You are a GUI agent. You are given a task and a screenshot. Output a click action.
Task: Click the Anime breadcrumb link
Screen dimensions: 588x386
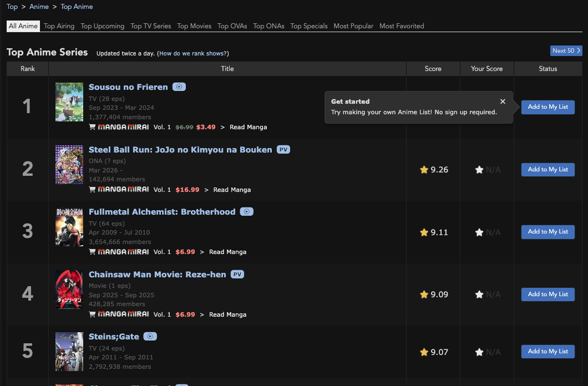[39, 7]
